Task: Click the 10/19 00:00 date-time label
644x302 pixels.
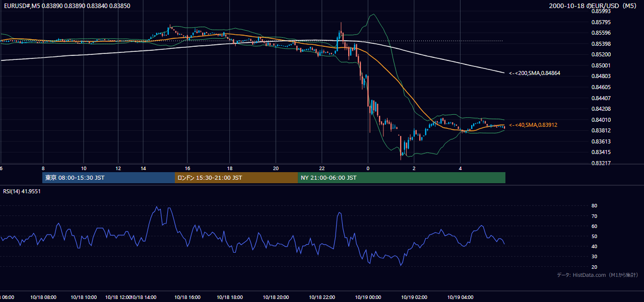Action: click(x=368, y=297)
